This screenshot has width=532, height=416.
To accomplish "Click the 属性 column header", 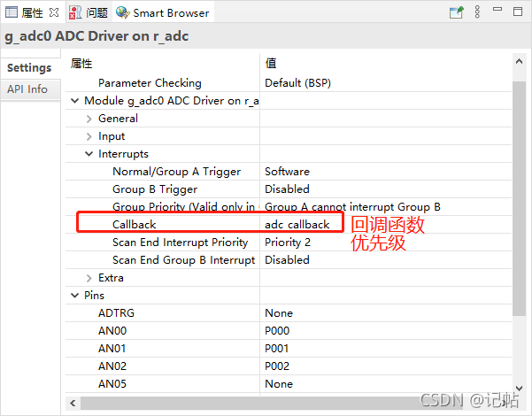I will click(x=81, y=63).
